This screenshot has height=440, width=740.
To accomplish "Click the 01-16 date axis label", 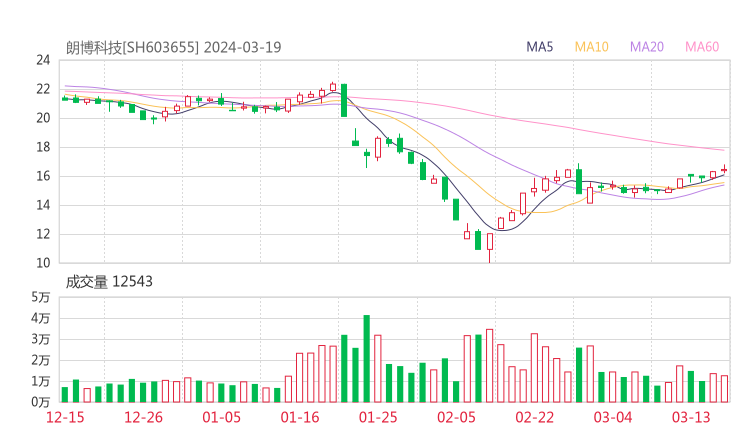I will 300,417.
